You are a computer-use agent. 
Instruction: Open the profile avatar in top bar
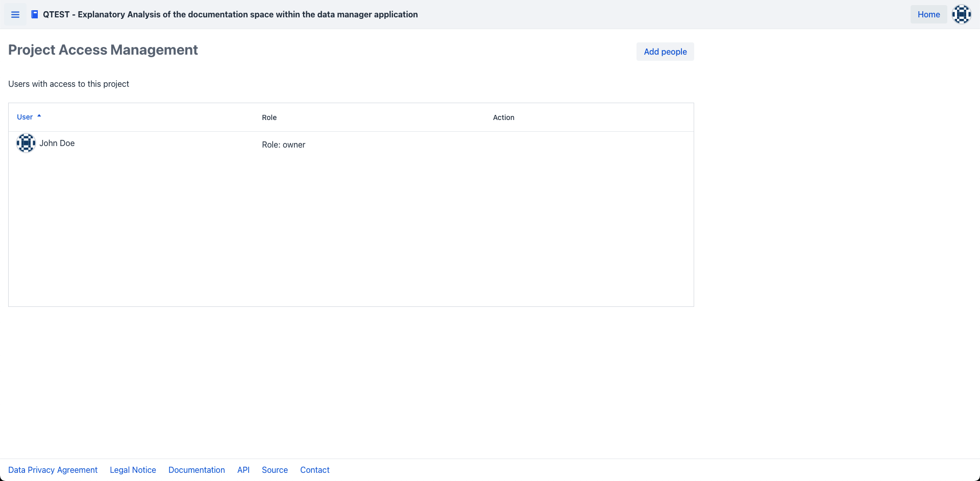(961, 14)
